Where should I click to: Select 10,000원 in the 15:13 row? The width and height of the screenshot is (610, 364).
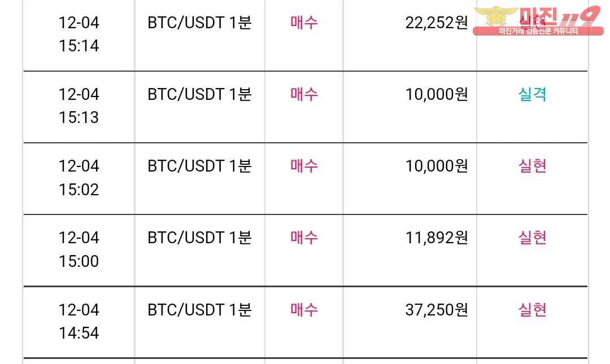(437, 94)
